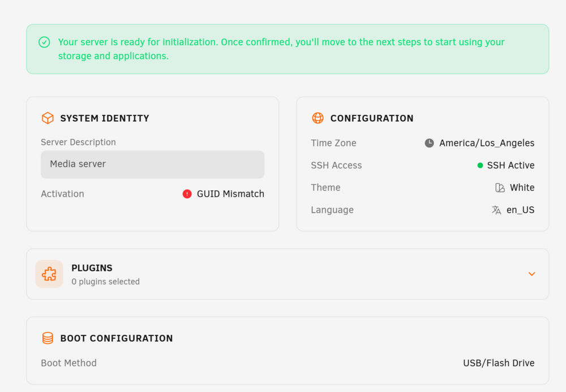Screen dimensions: 566x392
Task: Click the orange puzzle piece Plugins icon
Action: click(49, 274)
